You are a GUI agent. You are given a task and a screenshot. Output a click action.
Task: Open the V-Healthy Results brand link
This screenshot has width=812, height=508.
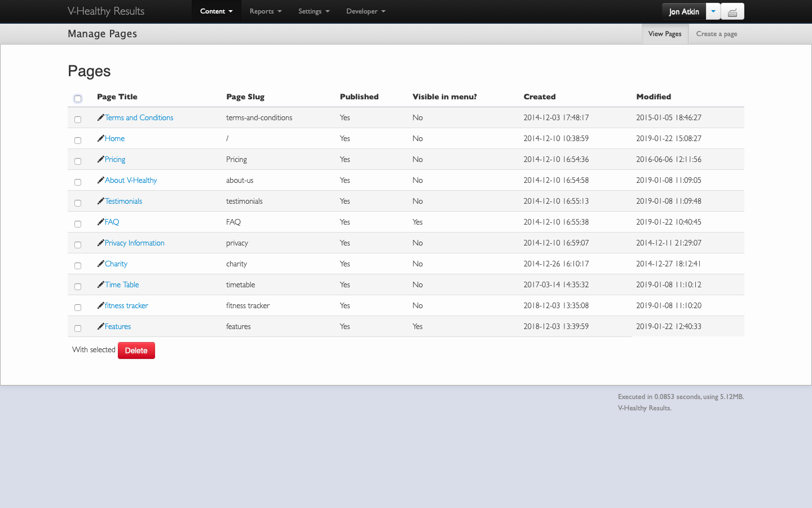[106, 11]
